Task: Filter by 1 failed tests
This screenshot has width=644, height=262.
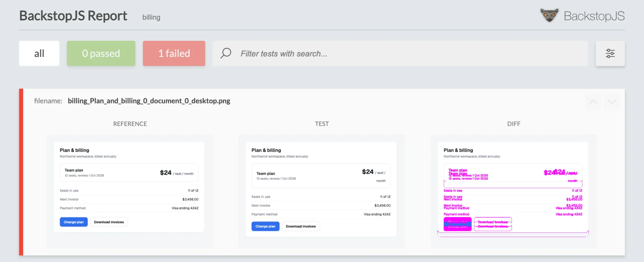Action: [174, 53]
